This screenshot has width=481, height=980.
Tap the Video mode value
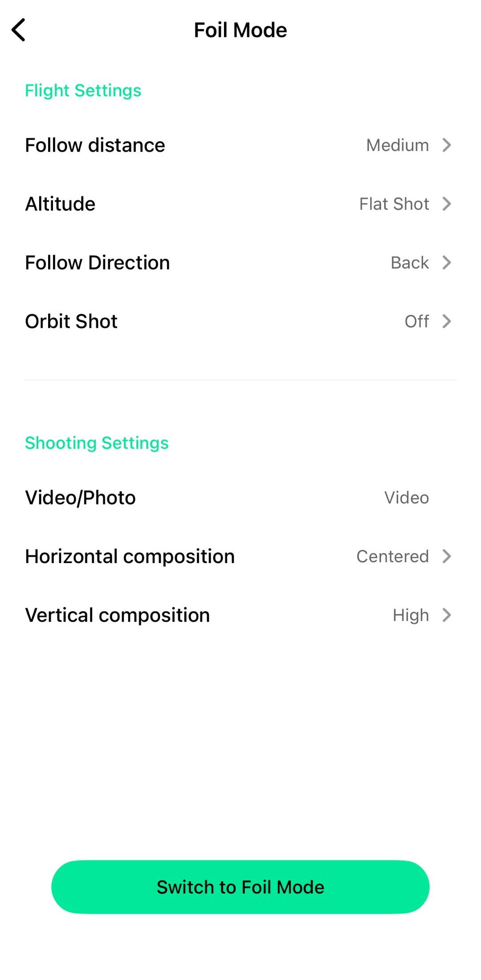click(407, 498)
